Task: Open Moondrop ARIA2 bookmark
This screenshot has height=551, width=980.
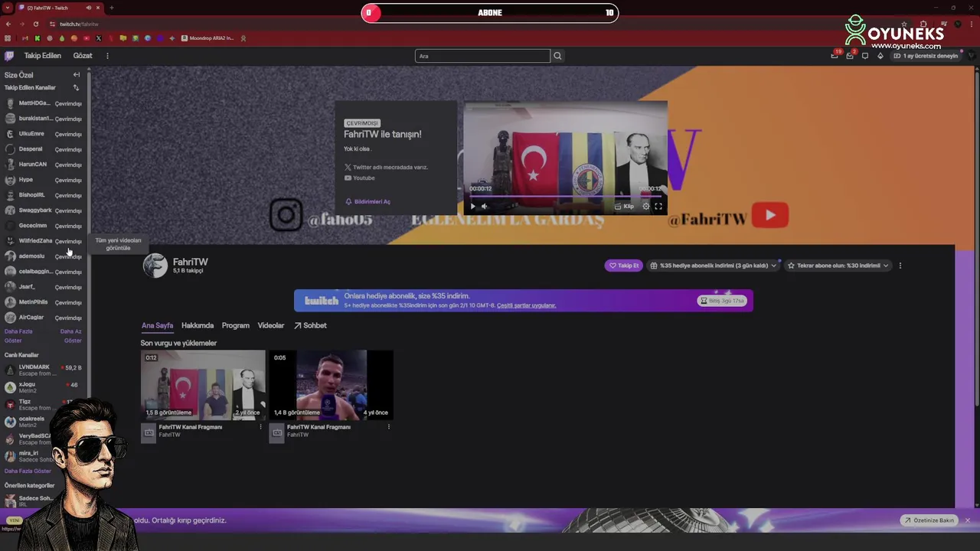Action: (207, 38)
